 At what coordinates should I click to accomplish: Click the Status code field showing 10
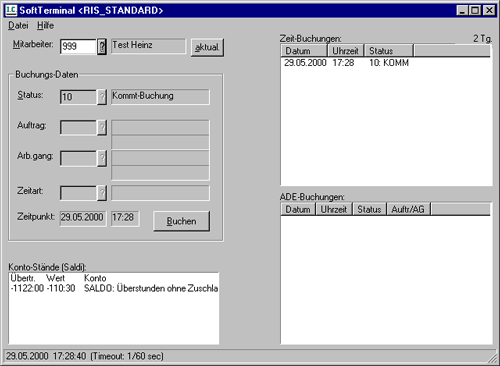click(x=78, y=97)
